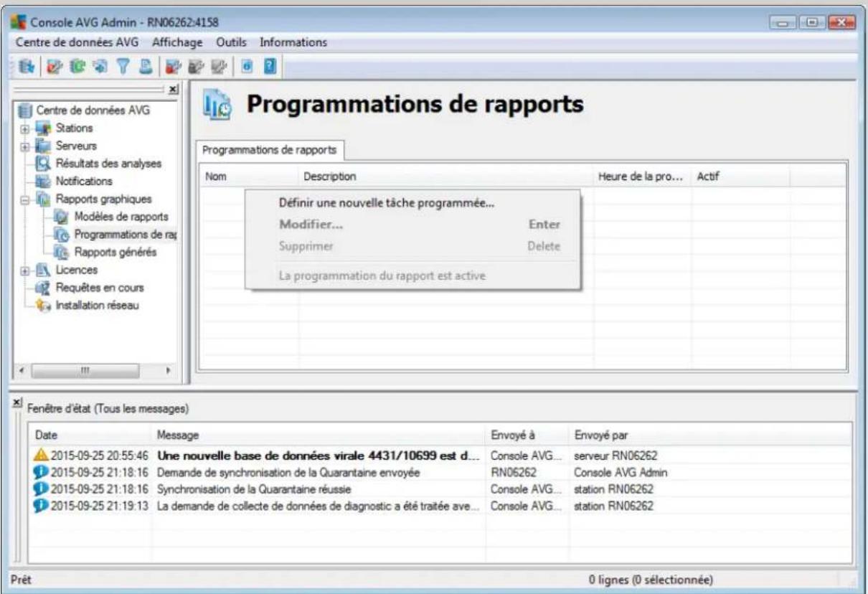Expand the Licences tree node

[27, 270]
